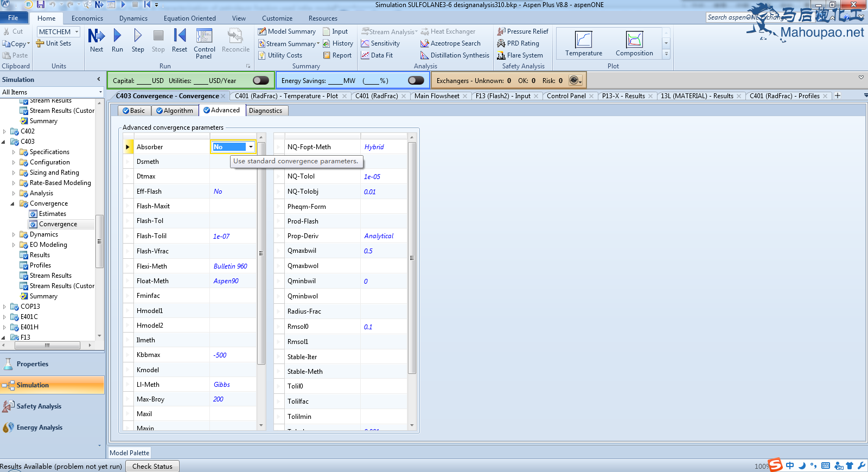868x472 pixels.
Task: Switch to the Properties environment
Action: coord(52,364)
